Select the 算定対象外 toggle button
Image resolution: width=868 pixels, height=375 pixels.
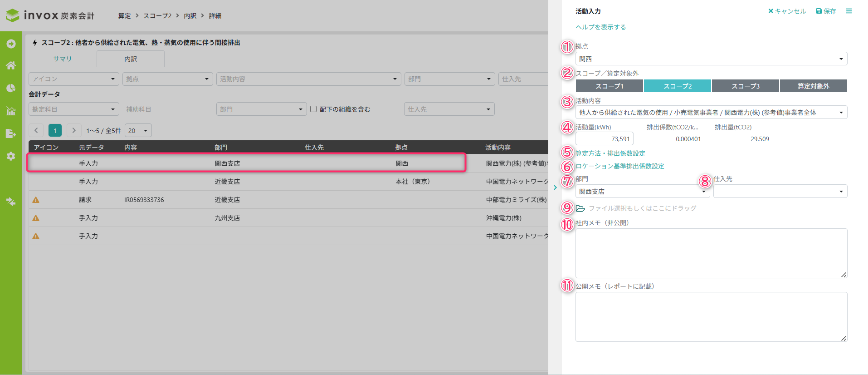tap(813, 86)
